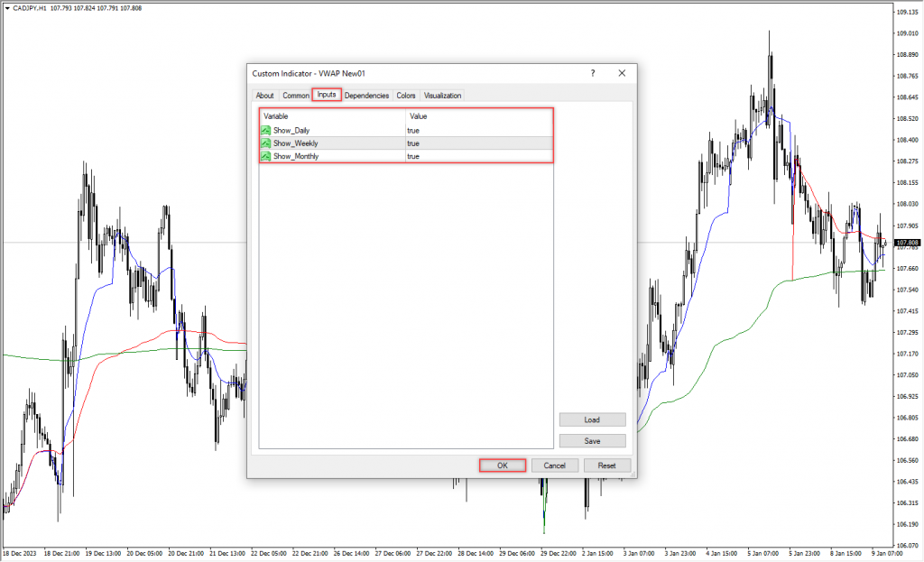Switch to the Colors tab
This screenshot has height=562, width=924.
[406, 96]
